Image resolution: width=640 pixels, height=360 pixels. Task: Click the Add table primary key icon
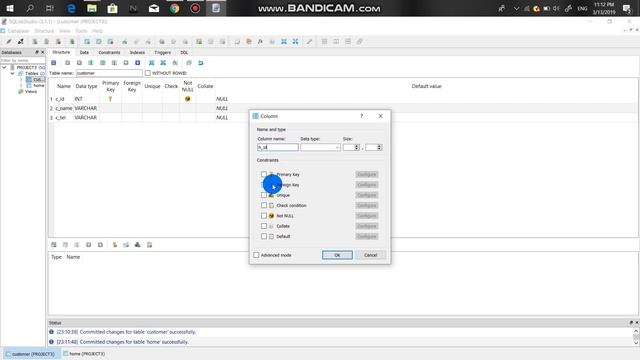point(115,245)
